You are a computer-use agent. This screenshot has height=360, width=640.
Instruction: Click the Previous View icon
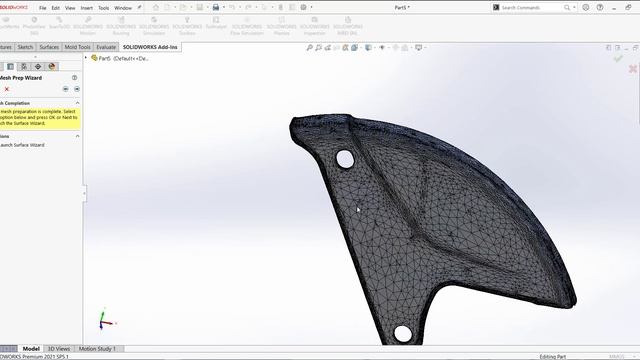(327, 48)
